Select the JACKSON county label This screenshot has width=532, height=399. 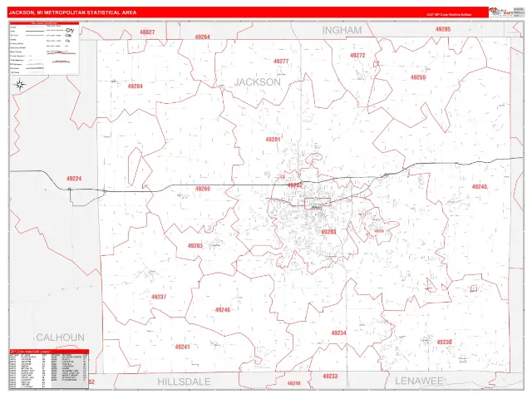tap(258, 82)
